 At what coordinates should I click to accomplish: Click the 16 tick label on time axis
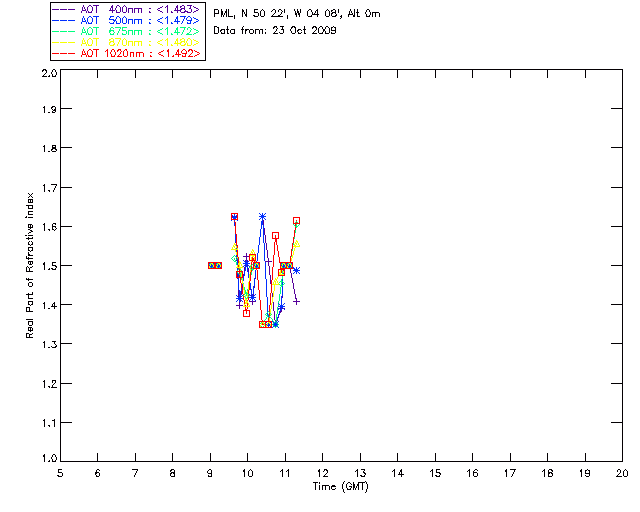tap(472, 473)
